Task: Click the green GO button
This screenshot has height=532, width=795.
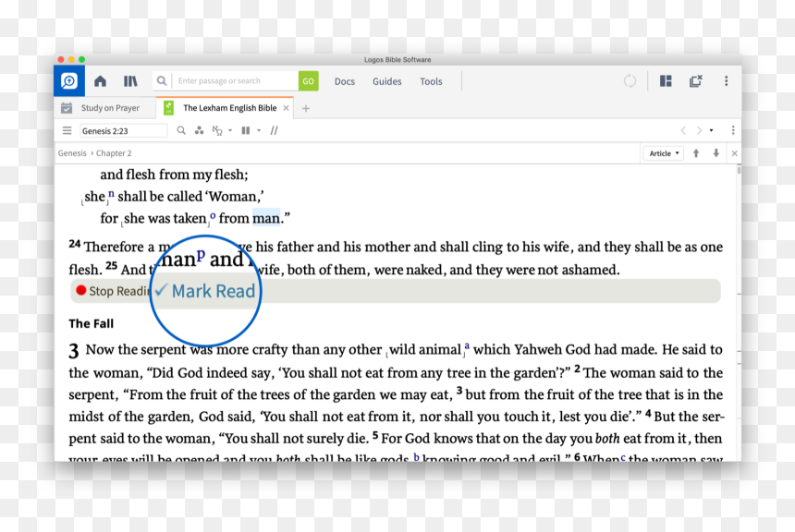Action: pos(308,81)
